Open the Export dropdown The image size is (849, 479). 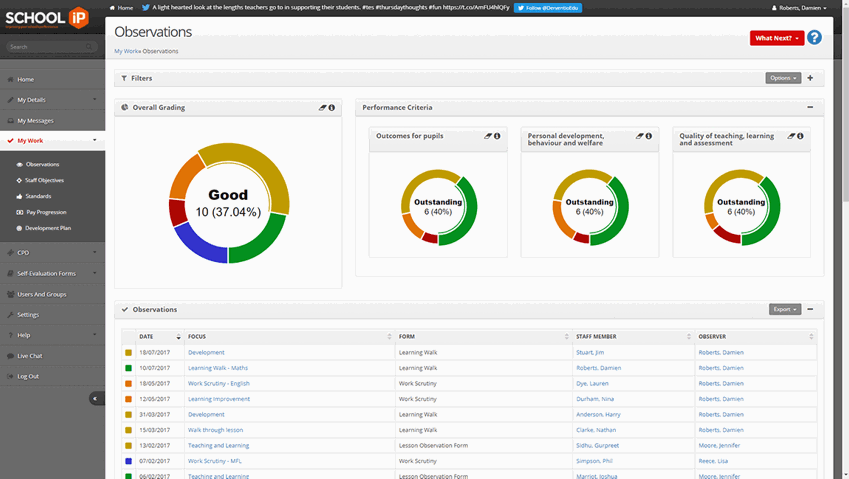click(785, 309)
